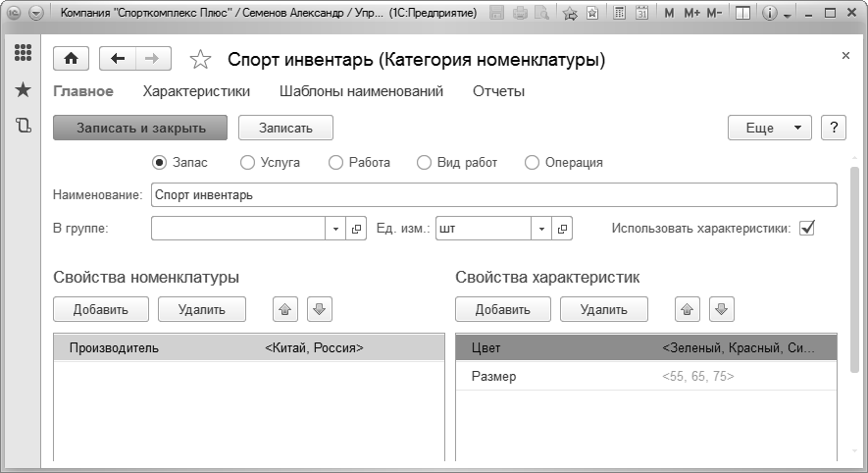Expand the Ед. изм. dropdown list
The image size is (868, 473).
541,229
